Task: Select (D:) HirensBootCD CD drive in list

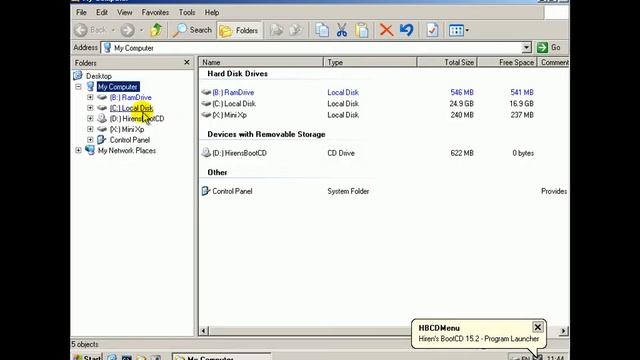Action: (x=240, y=153)
